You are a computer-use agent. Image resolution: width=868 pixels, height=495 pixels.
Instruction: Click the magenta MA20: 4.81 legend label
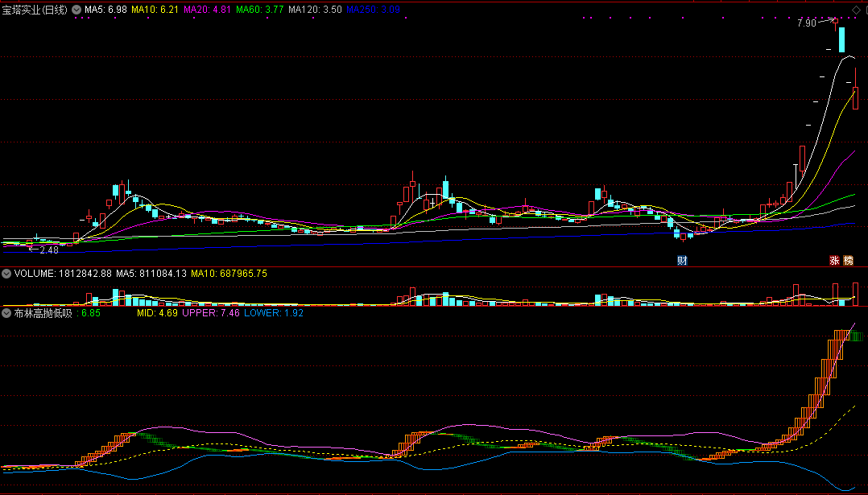[207, 10]
